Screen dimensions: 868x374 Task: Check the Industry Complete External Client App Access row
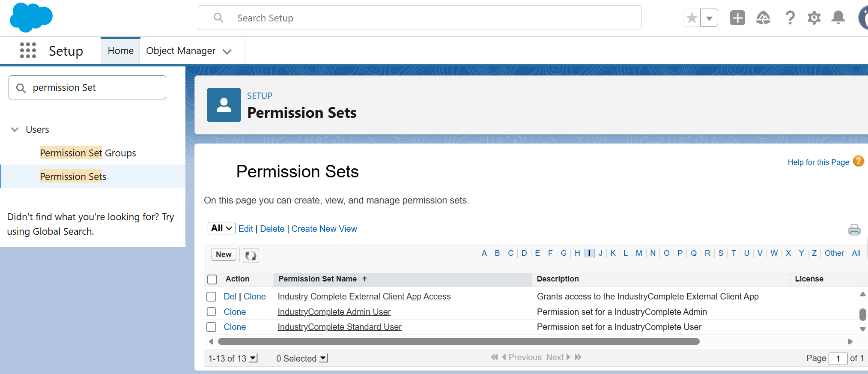(x=212, y=296)
